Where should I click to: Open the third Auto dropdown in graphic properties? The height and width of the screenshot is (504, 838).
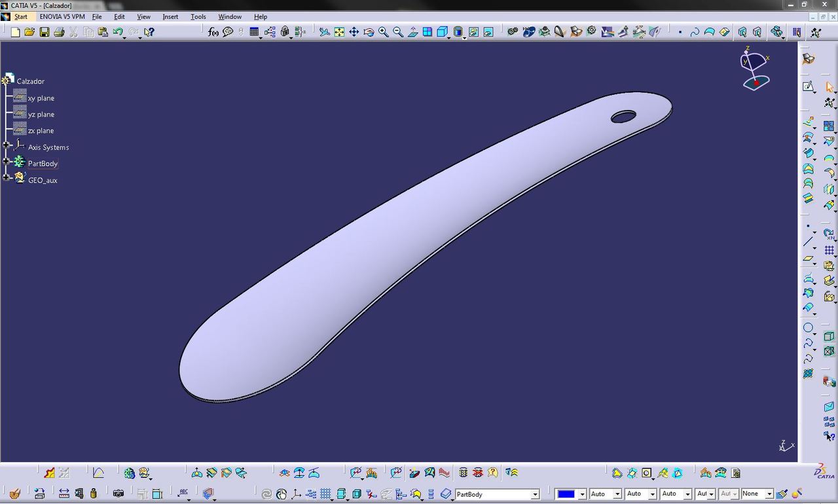coord(687,494)
